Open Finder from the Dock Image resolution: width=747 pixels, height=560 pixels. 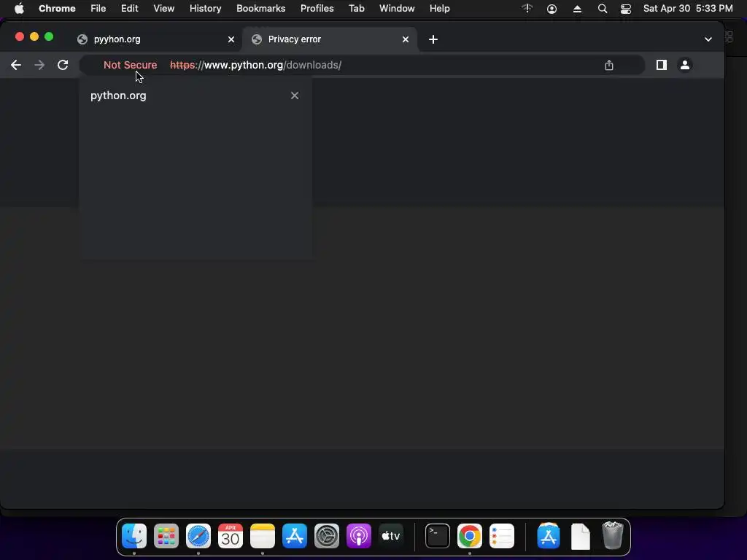click(x=134, y=536)
